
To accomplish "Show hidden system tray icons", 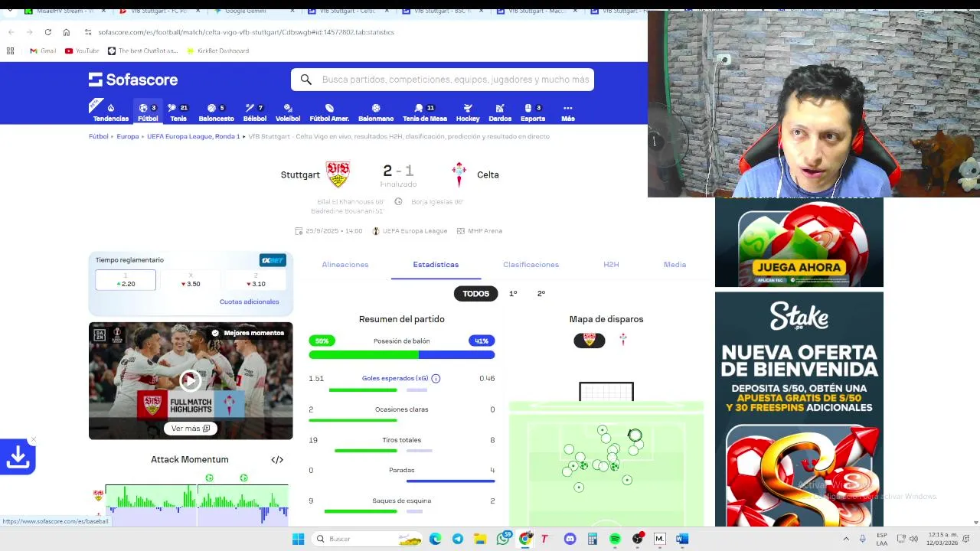I will pyautogui.click(x=846, y=539).
